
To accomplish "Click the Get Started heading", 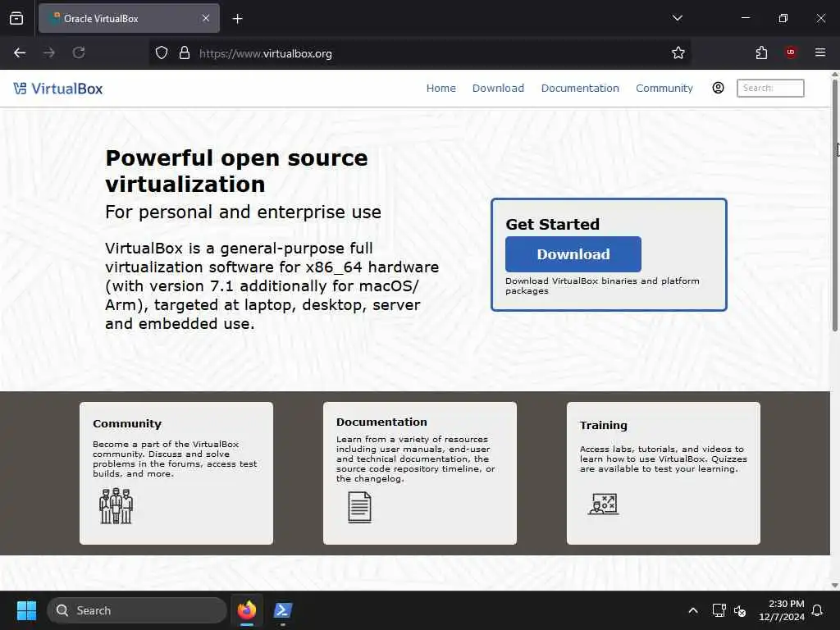I will coord(552,225).
